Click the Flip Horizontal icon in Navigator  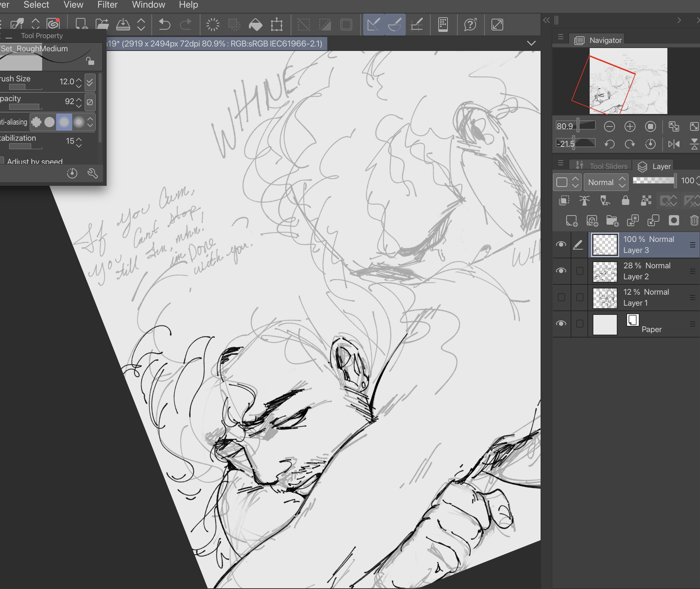674,144
